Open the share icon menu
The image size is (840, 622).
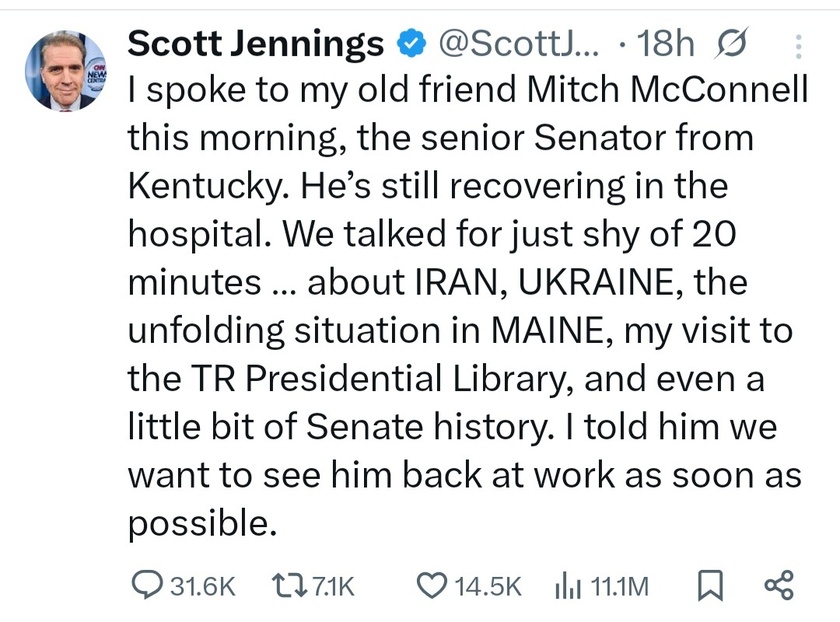pyautogui.click(x=778, y=586)
